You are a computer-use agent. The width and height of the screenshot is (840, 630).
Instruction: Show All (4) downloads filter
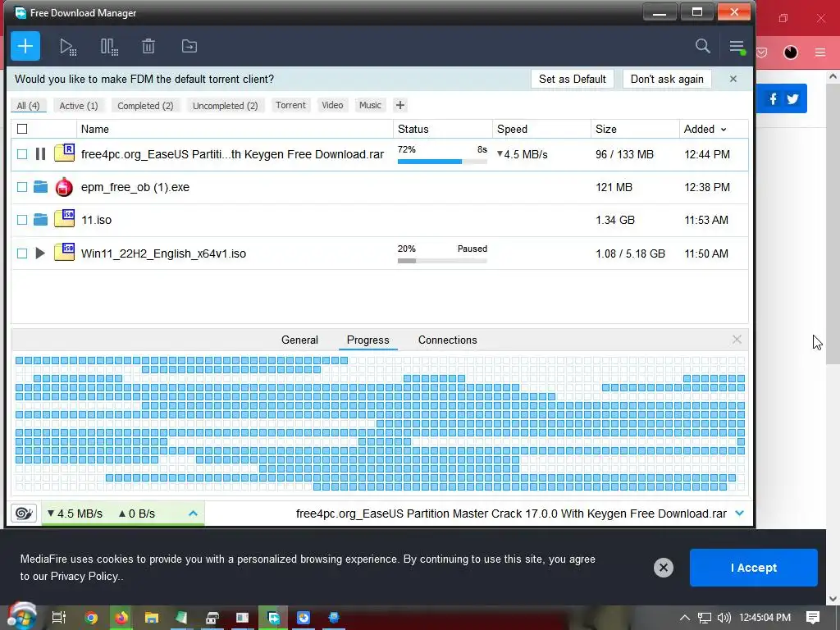(x=28, y=106)
